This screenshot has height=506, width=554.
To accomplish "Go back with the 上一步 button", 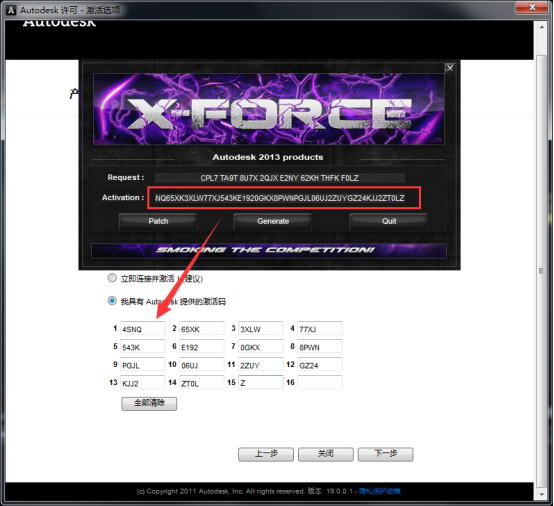I will pos(266,454).
